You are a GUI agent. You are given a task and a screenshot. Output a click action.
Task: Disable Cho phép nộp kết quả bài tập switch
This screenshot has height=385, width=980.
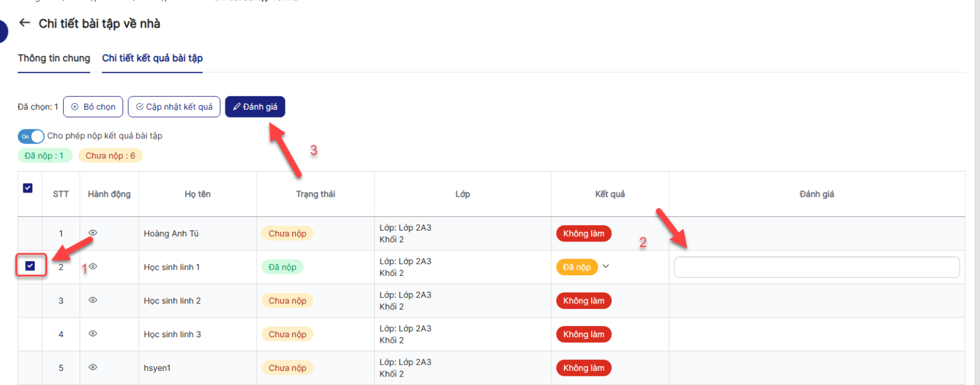click(x=31, y=136)
